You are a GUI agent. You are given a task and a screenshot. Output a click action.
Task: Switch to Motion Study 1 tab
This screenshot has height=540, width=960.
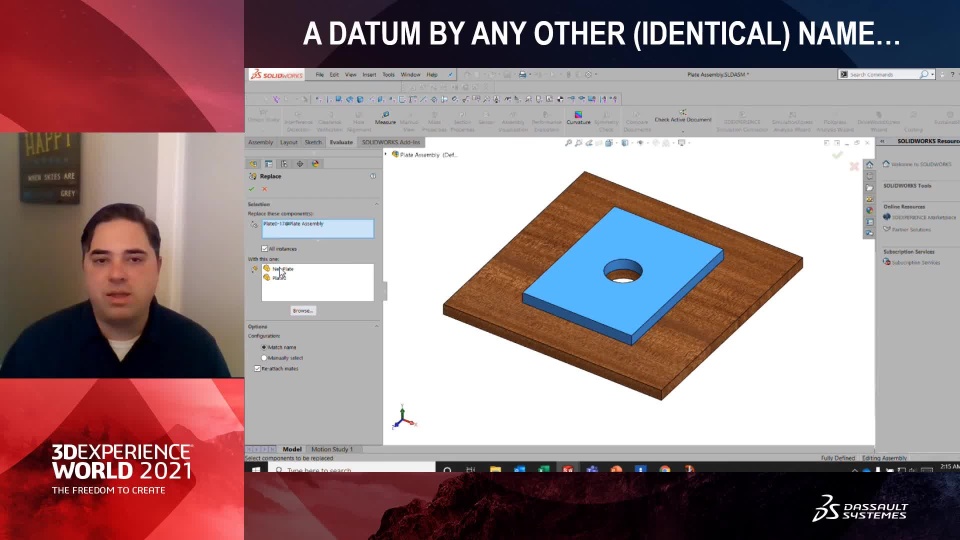[332, 449]
